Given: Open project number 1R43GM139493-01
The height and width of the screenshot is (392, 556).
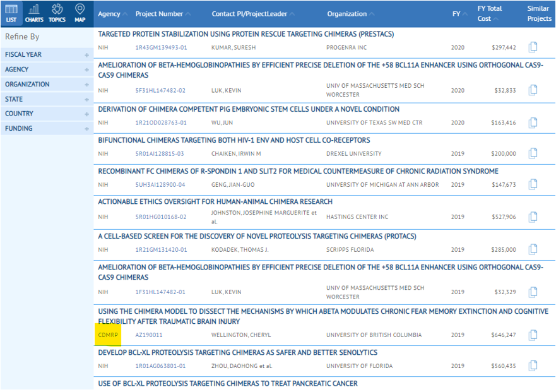Looking at the screenshot, I should pos(161,47).
